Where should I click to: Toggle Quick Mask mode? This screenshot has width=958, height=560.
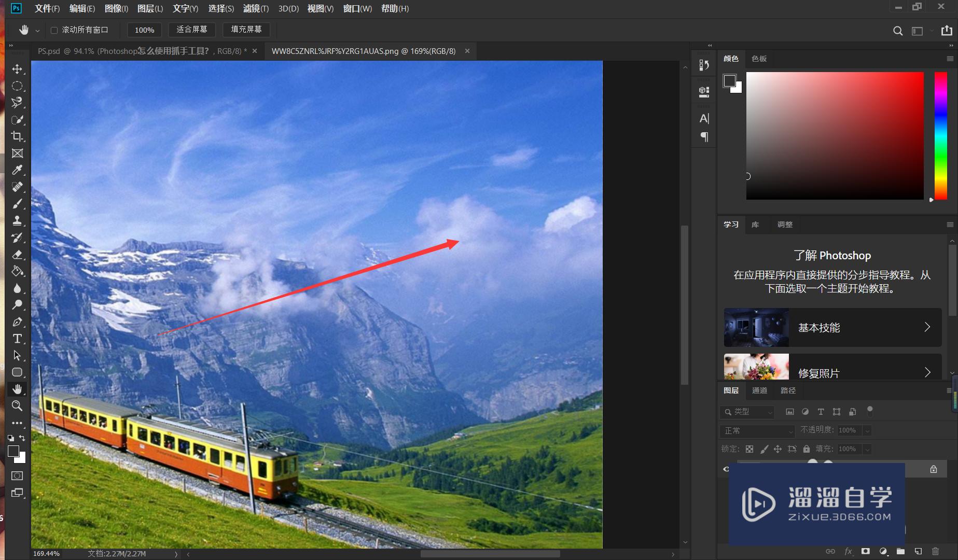coord(17,476)
